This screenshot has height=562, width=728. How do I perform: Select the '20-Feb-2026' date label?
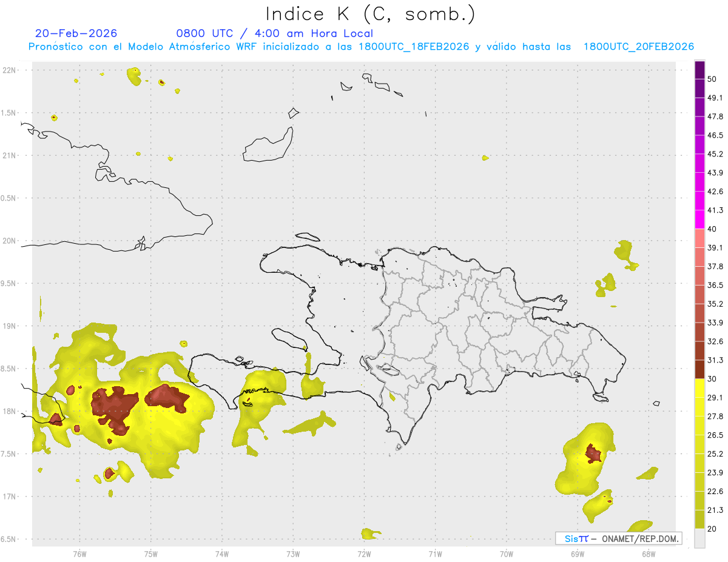tap(76, 33)
